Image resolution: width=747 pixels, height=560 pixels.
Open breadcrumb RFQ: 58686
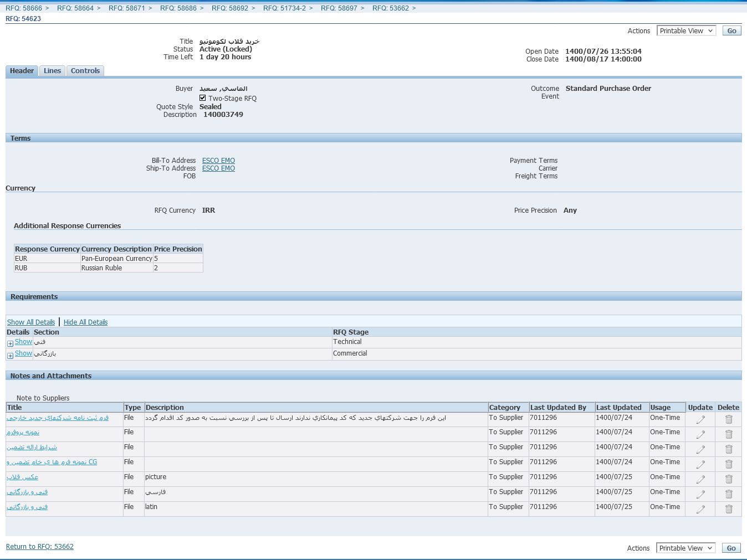tap(178, 8)
